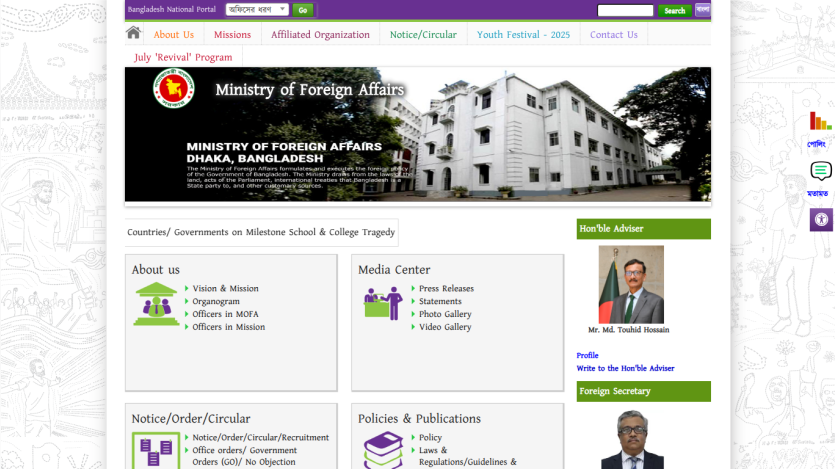Click the Foreign Secretary's photo

[x=632, y=439]
